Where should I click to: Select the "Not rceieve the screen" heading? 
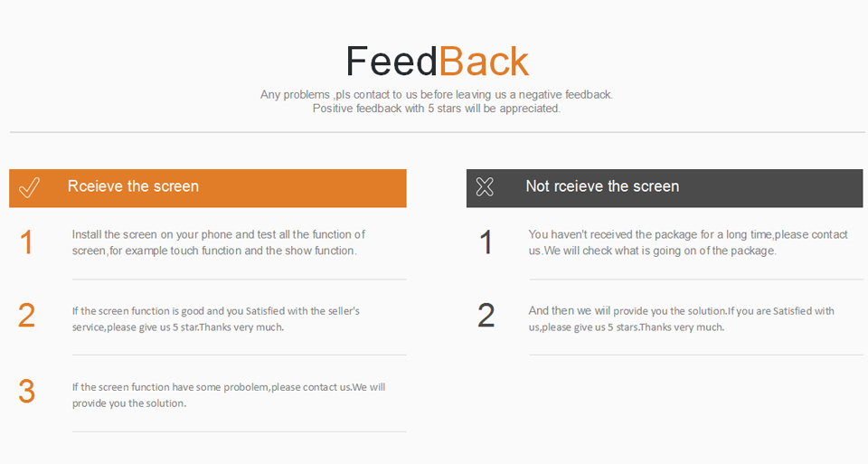pyautogui.click(x=602, y=186)
